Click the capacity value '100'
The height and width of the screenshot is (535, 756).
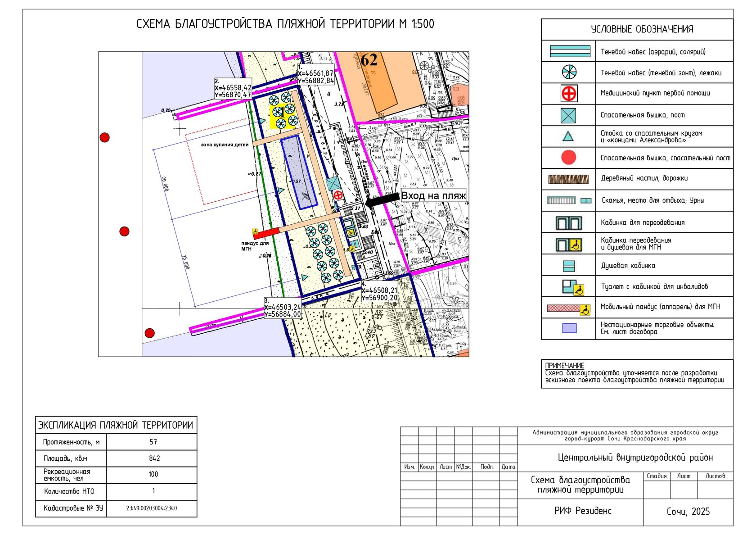coord(153,474)
